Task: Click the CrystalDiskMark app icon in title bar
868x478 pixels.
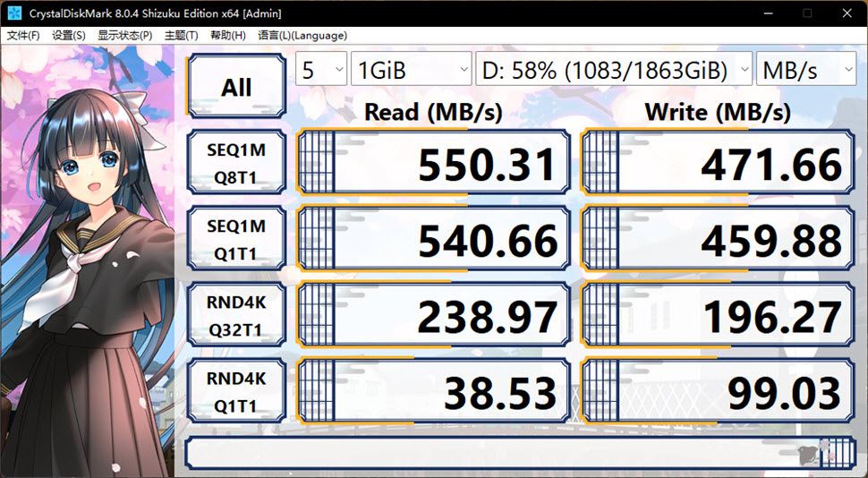Action: point(14,13)
